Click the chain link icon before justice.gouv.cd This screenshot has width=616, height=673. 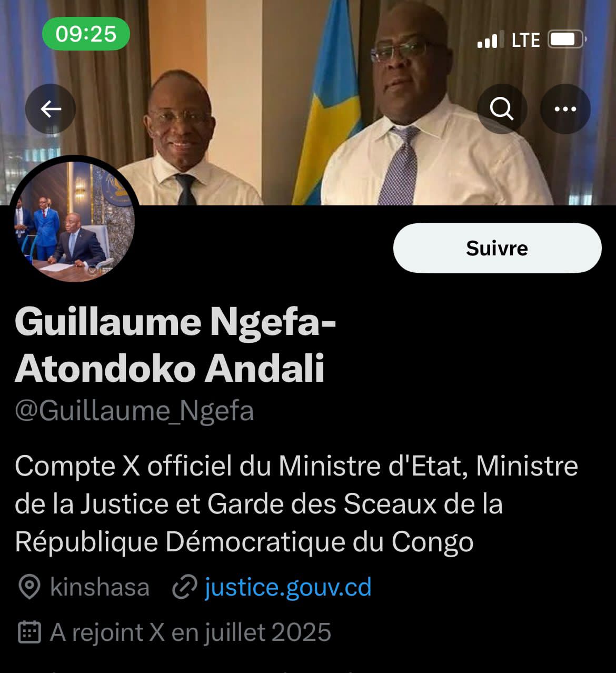click(184, 587)
